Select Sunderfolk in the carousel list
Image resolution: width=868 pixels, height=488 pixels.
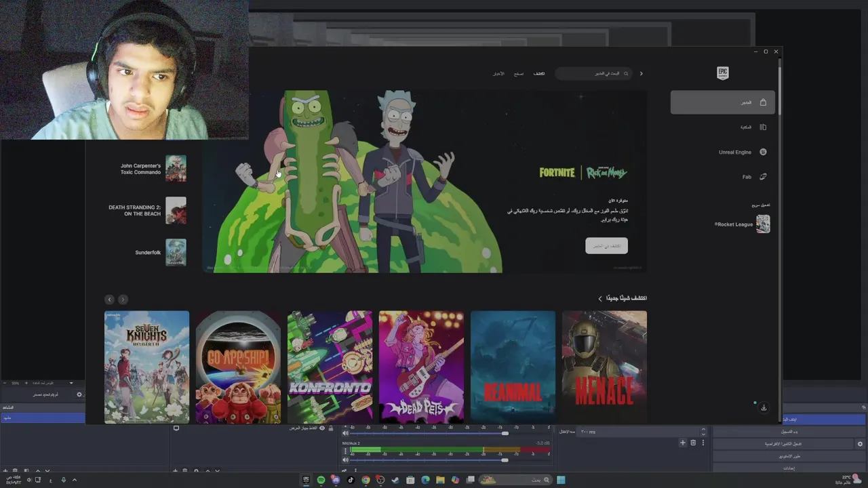[x=148, y=252]
